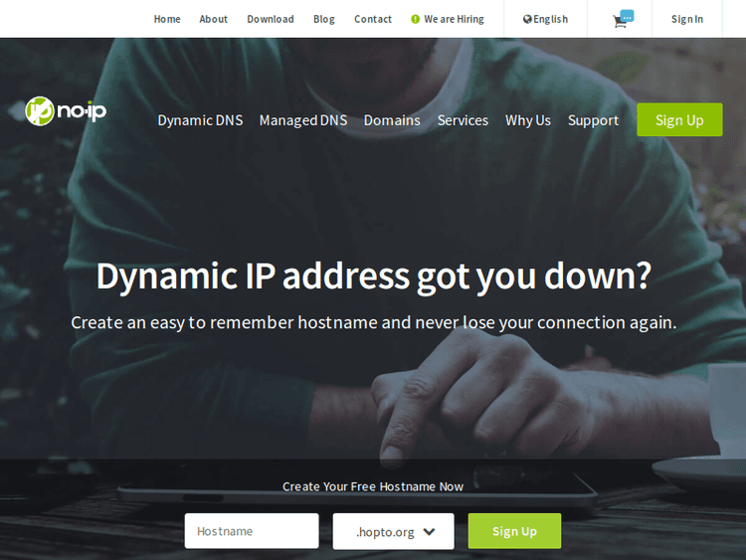
Task: Open the shopping cart icon
Action: pos(622,20)
